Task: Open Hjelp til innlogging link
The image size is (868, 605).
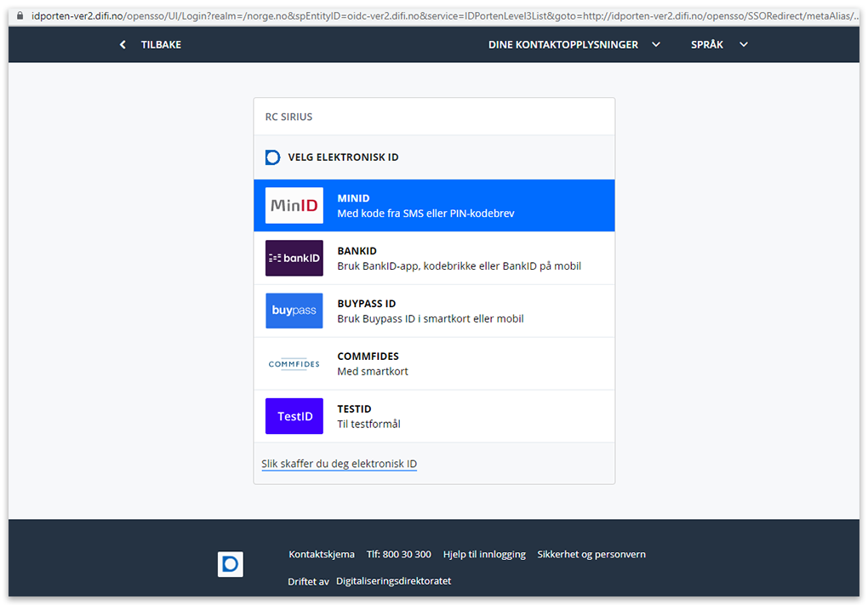Action: point(484,555)
